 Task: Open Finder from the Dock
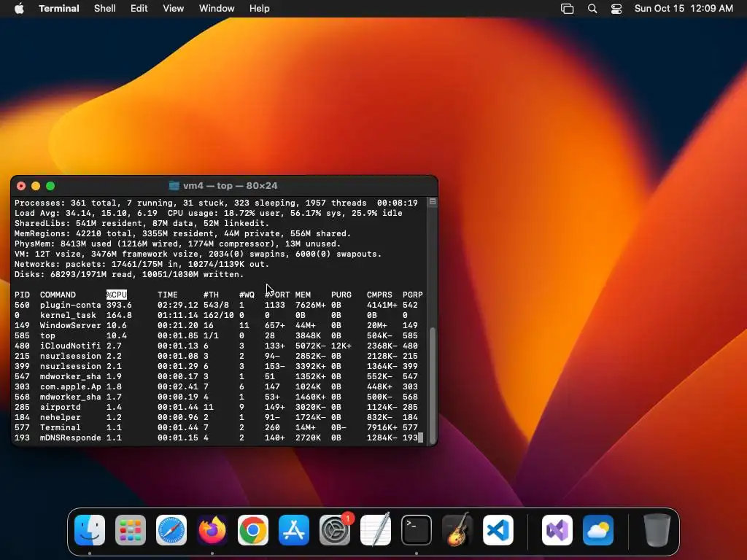tap(90, 530)
